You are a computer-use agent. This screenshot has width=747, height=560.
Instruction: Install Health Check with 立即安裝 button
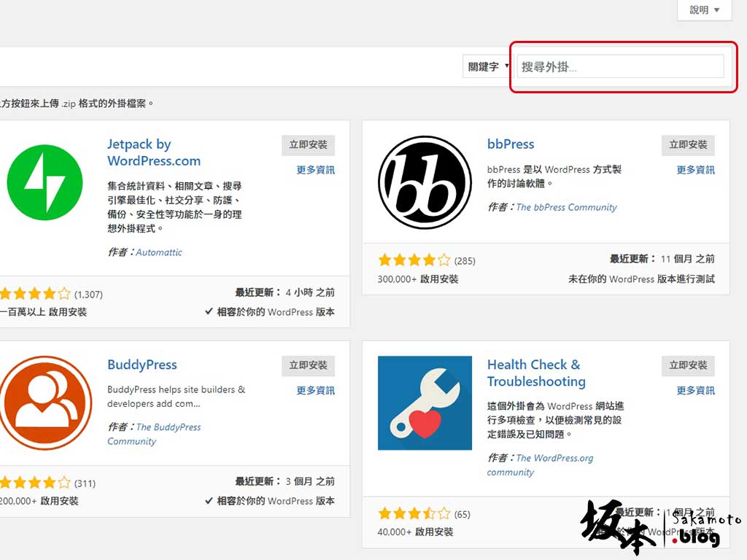[688, 365]
